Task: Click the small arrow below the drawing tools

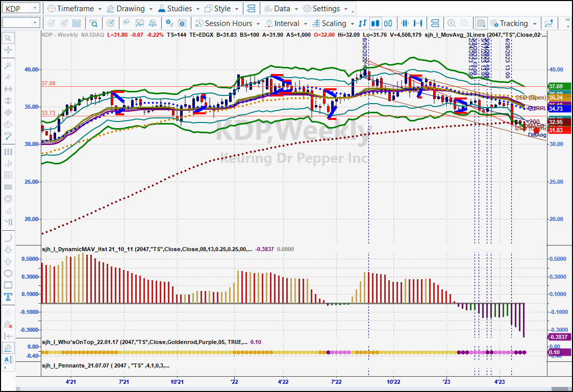Action: tap(5, 367)
